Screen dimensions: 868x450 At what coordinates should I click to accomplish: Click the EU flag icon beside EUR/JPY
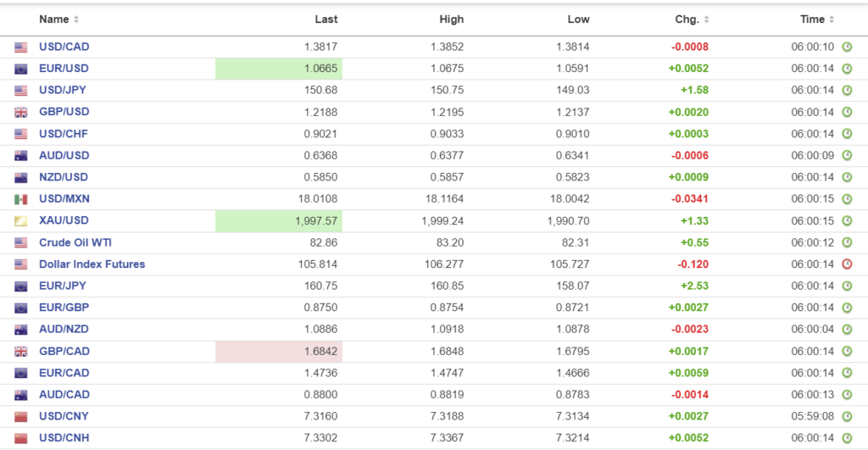(x=21, y=286)
